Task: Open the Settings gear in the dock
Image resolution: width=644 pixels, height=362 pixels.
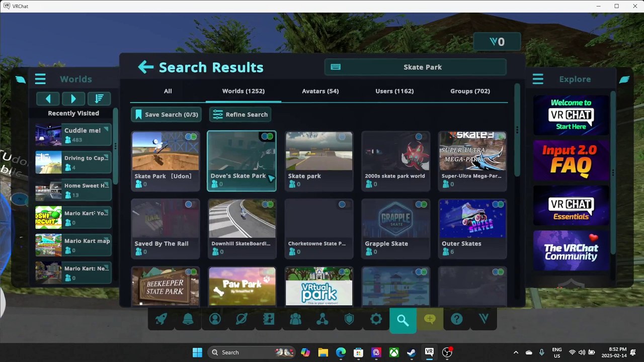Action: click(376, 319)
